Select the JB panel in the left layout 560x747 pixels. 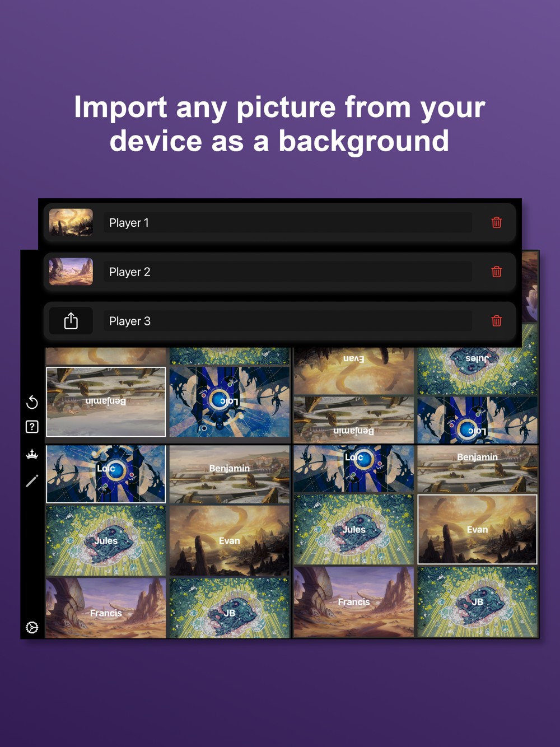(x=230, y=608)
